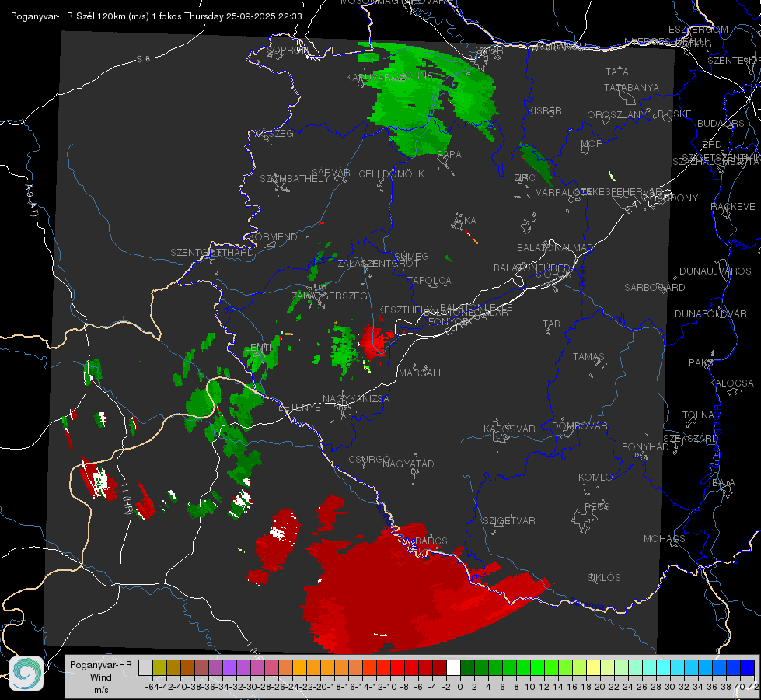This screenshot has height=700, width=761.
Task: Click the KISBÉR label
Action: click(545, 110)
